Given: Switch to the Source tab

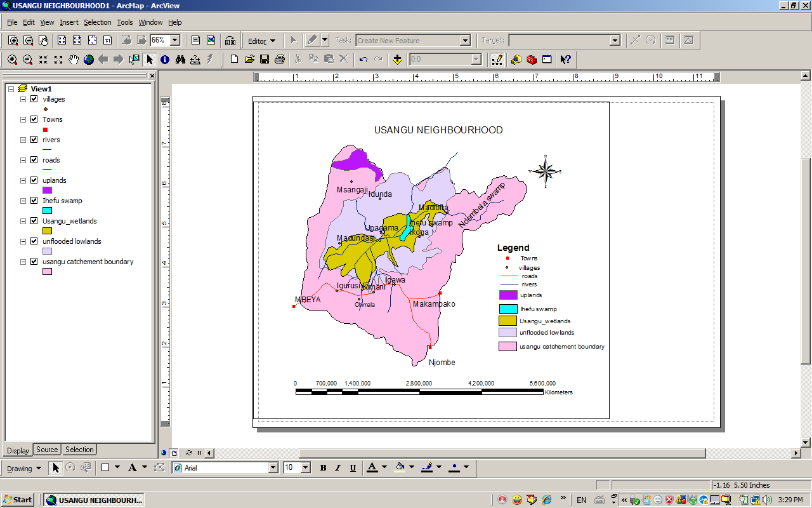Looking at the screenshot, I should click(x=47, y=450).
